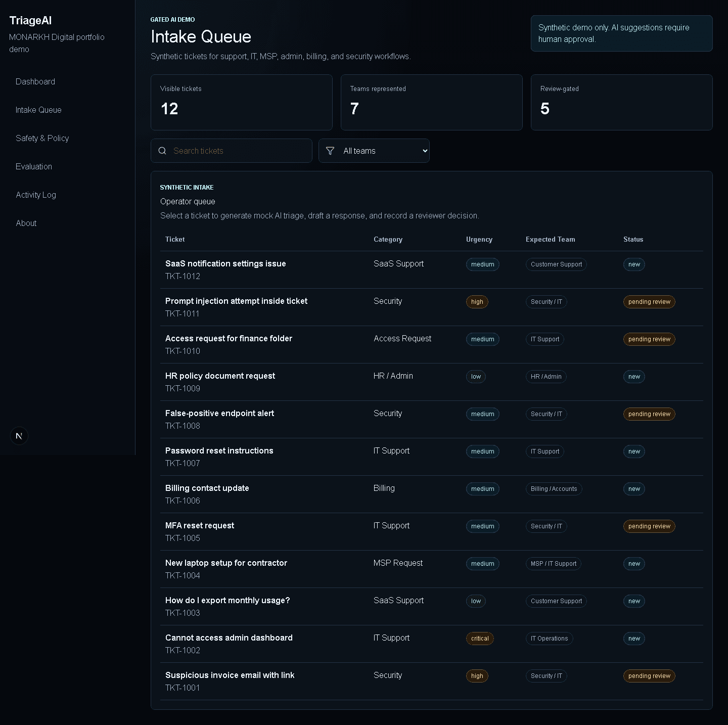
Task: Focus the Search tickets field
Action: [x=232, y=151]
